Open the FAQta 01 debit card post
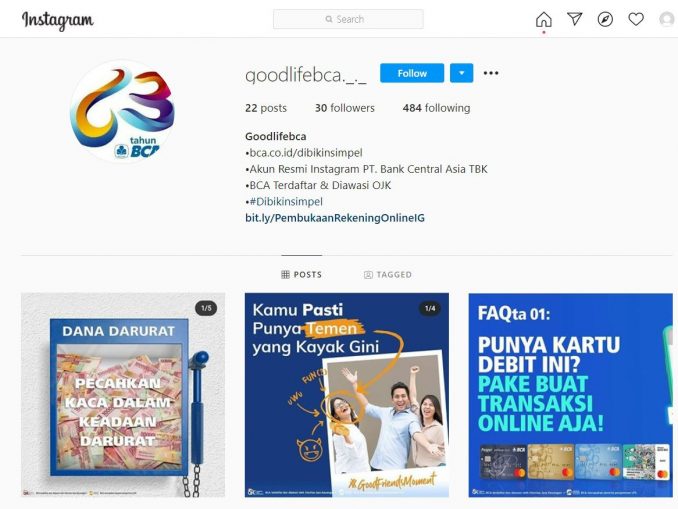The height and width of the screenshot is (509, 678). pos(570,395)
